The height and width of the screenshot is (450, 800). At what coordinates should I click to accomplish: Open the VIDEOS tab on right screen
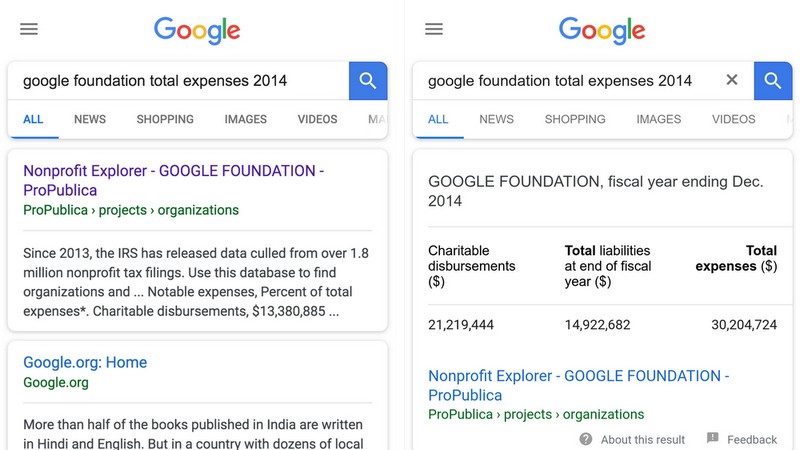tap(734, 119)
